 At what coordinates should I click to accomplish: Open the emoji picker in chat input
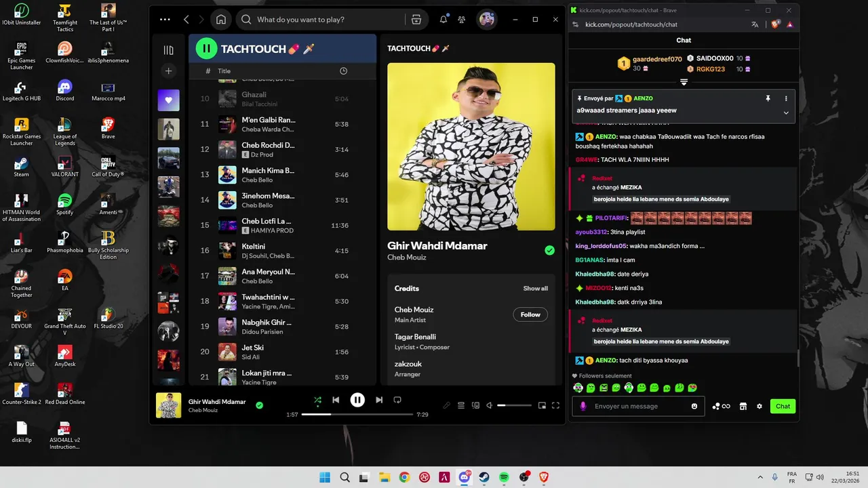pyautogui.click(x=694, y=406)
